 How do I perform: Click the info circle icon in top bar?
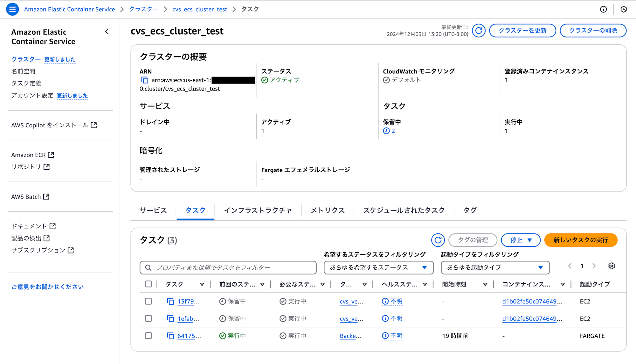click(603, 9)
